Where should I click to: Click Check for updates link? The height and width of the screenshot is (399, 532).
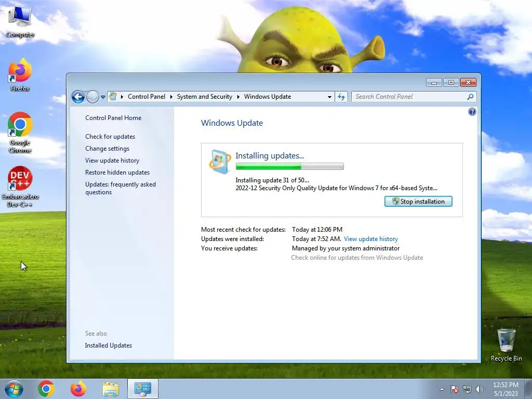pyautogui.click(x=110, y=137)
